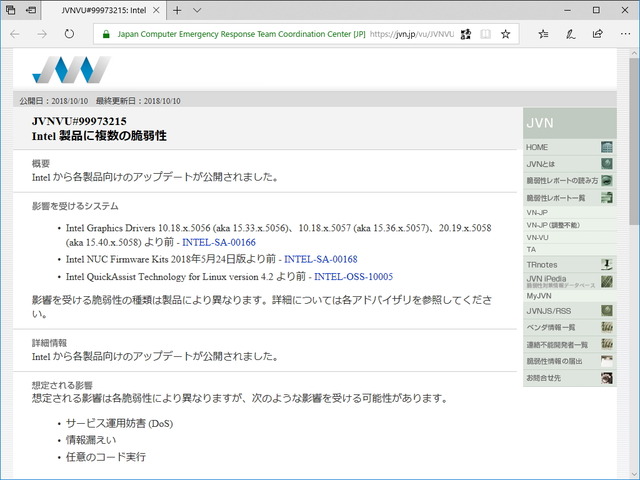Click the 脆弱性レポート一覧 sidebar icon

coord(607,198)
